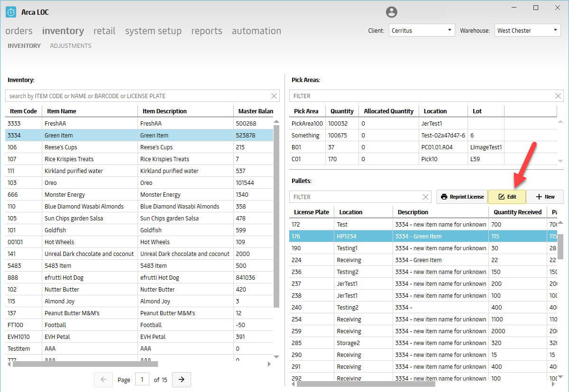The height and width of the screenshot is (392, 569).
Task: Sort pick areas by Lot header
Action: click(x=486, y=111)
